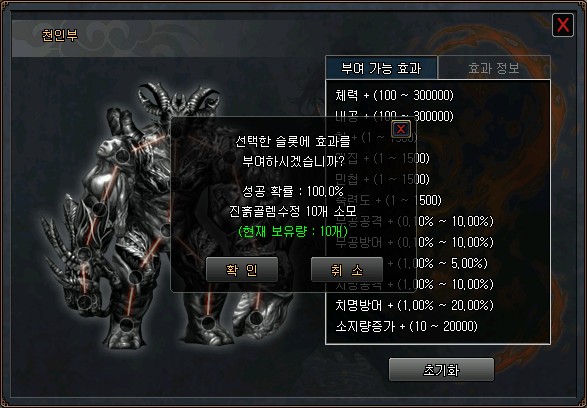This screenshot has width=587, height=408.
Task: Select the slot circle on golem's left knee
Action: (135, 277)
